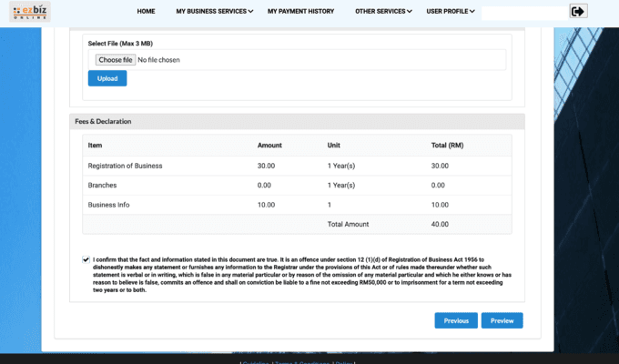Screen dimensions: 619x364
Task: Open My Payment History
Action: click(300, 12)
